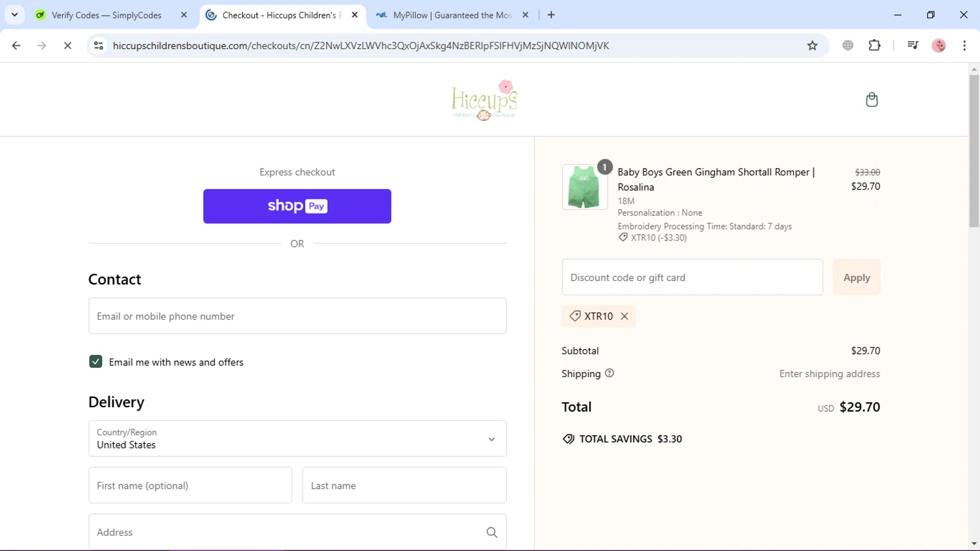The width and height of the screenshot is (980, 551).
Task: Select the Checkout - Hiccups Children's tab
Action: [x=282, y=15]
